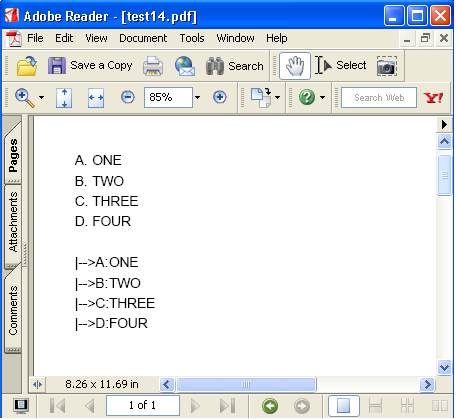Select Single Page layout

point(344,406)
